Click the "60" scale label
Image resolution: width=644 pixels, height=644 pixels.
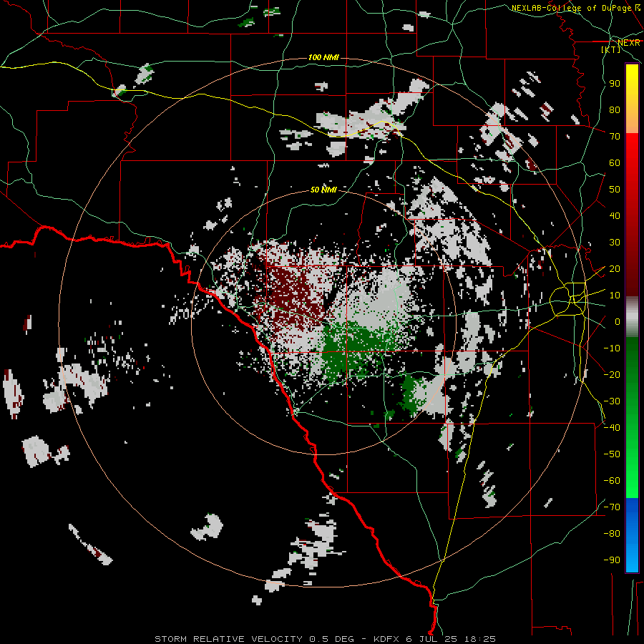pos(615,162)
